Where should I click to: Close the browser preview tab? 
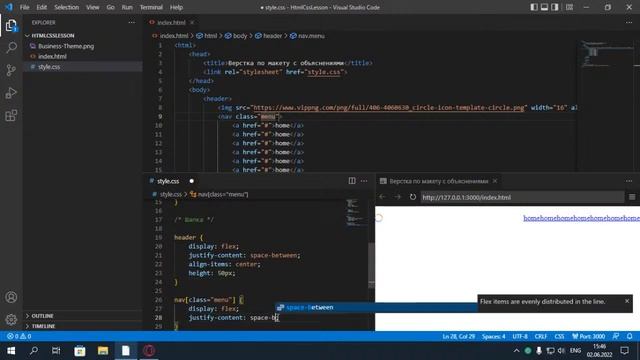pyautogui.click(x=495, y=181)
